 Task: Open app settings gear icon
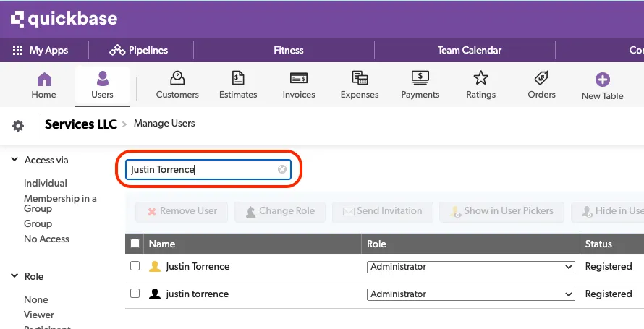18,126
